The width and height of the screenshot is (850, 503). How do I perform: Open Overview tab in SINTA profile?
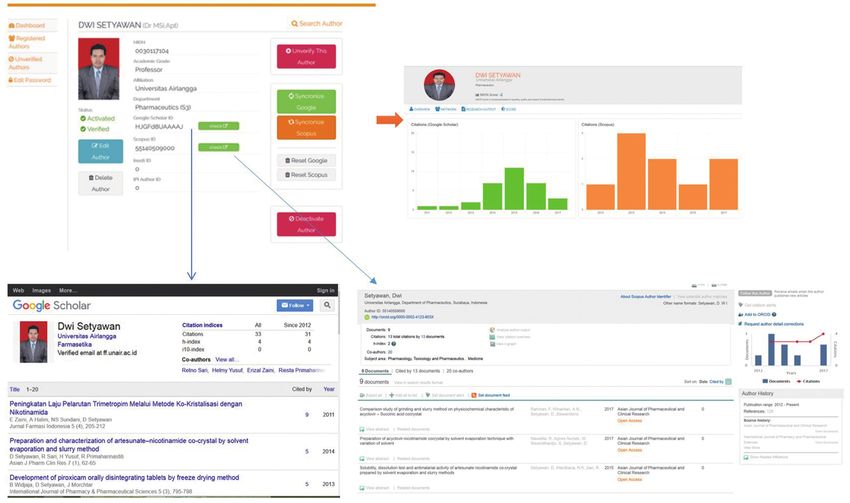click(420, 109)
